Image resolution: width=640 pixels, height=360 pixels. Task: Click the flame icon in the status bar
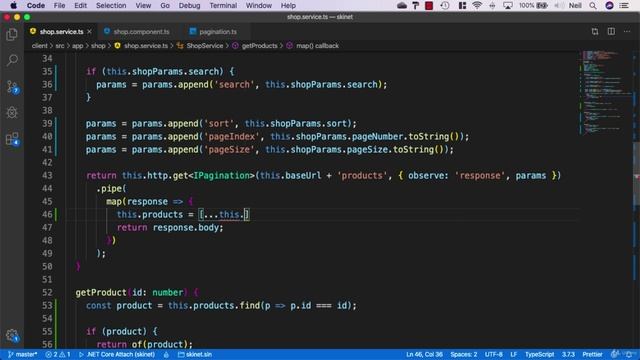click(x=166, y=354)
